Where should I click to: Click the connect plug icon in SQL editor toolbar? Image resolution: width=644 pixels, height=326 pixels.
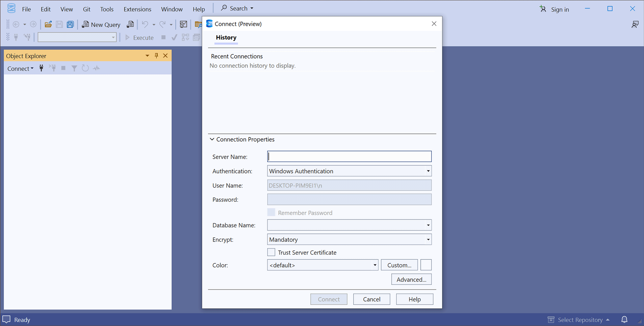tap(16, 37)
